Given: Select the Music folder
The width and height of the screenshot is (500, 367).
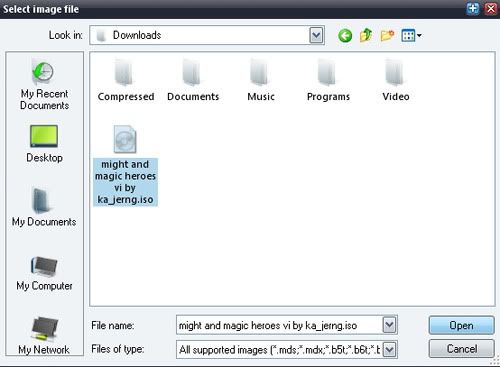Looking at the screenshot, I should [261, 80].
